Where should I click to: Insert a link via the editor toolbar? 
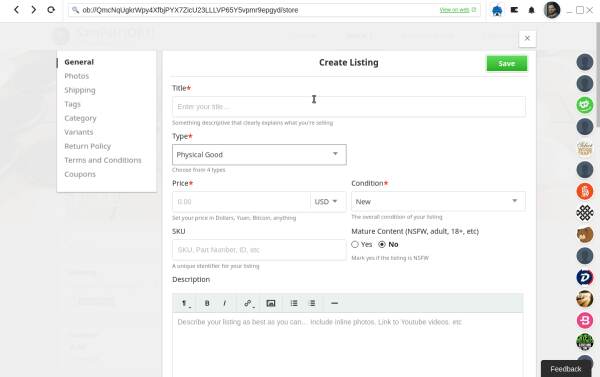(x=248, y=303)
